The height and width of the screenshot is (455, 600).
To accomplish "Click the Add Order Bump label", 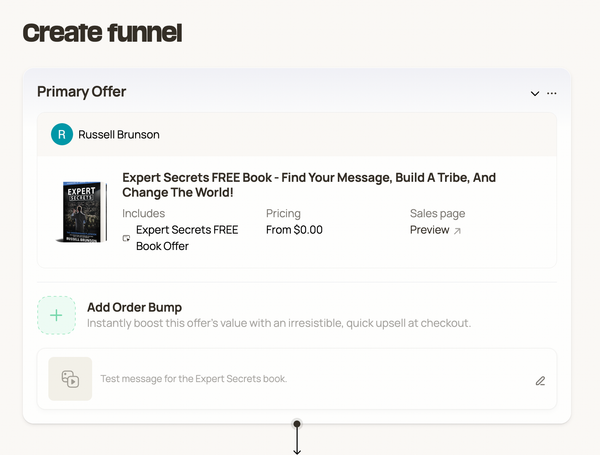I will [x=134, y=307].
